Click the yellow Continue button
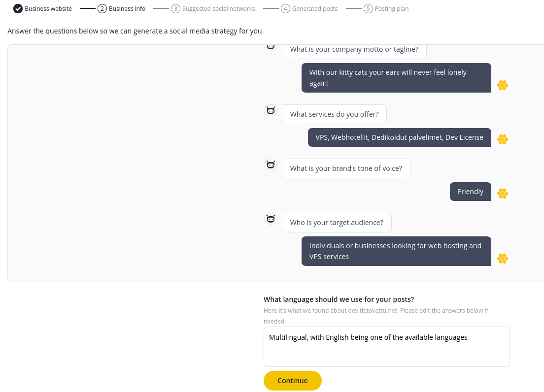The height and width of the screenshot is (392, 544). [293, 381]
